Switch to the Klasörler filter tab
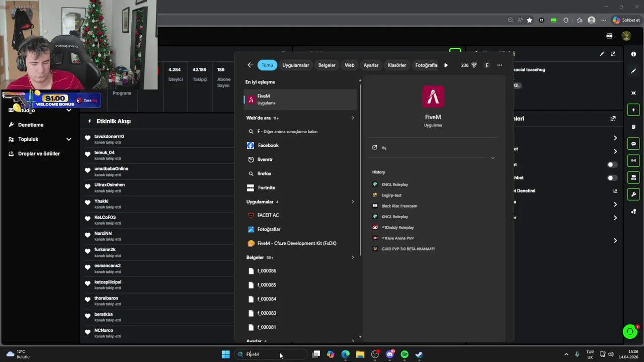The image size is (644, 362). point(397,65)
